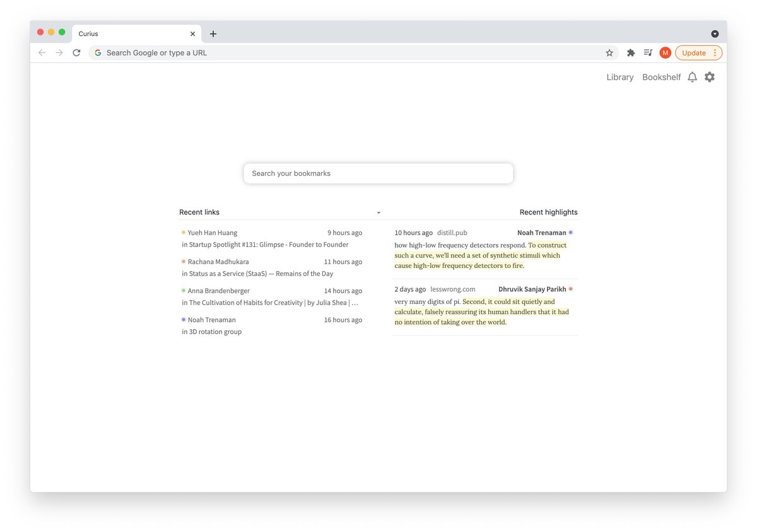Click the '11 hours ago' timestamp
Viewport: 757px width, 532px height.
pos(343,262)
